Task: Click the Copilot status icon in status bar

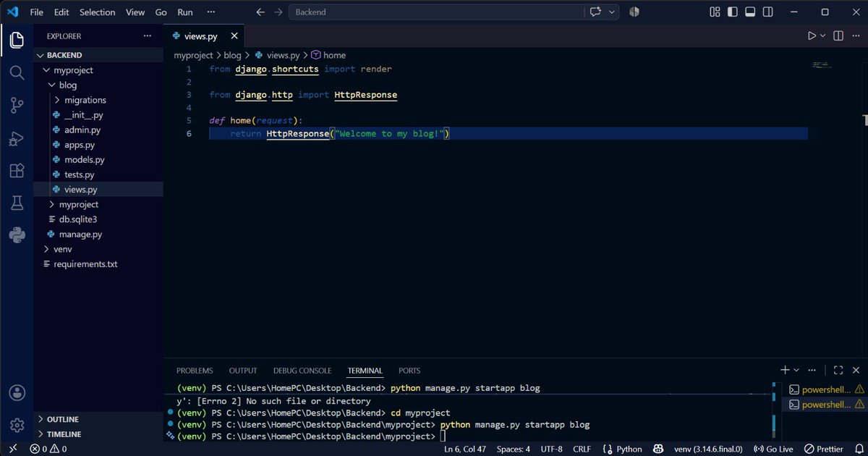Action: point(657,449)
